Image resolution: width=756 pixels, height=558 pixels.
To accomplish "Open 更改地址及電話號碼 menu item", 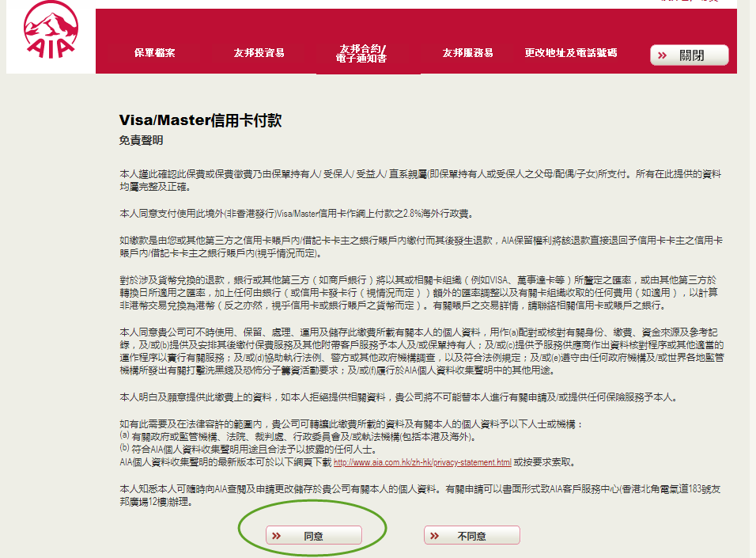I will click(571, 53).
